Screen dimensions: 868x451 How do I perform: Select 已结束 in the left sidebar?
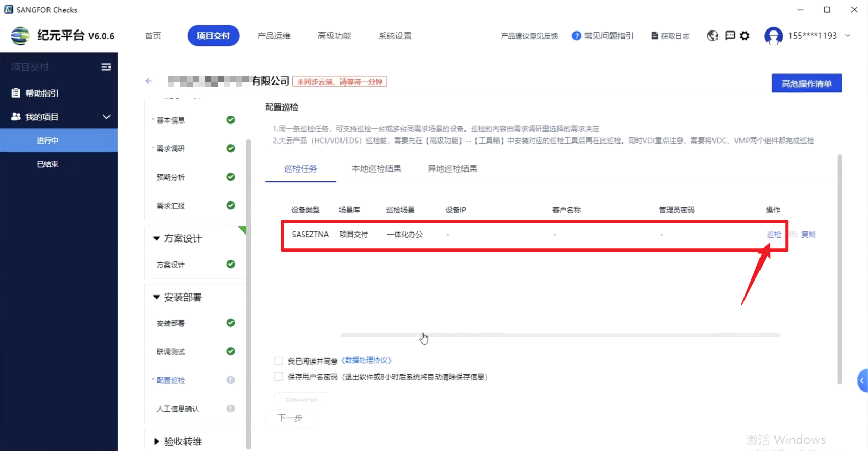click(48, 164)
